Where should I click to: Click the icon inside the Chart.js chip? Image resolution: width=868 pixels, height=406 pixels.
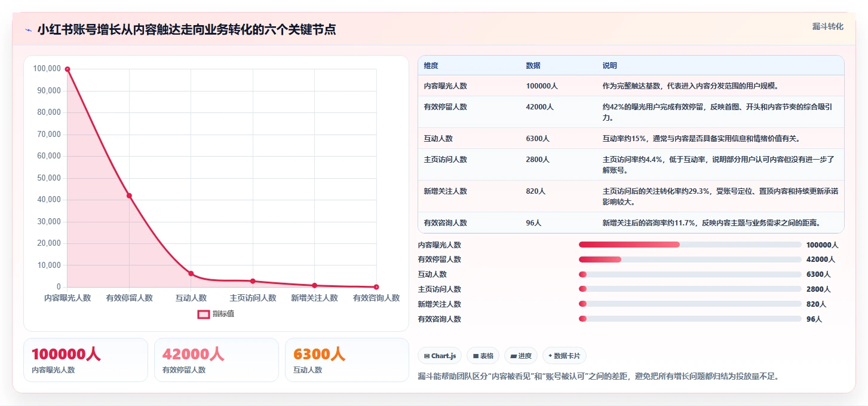click(427, 356)
